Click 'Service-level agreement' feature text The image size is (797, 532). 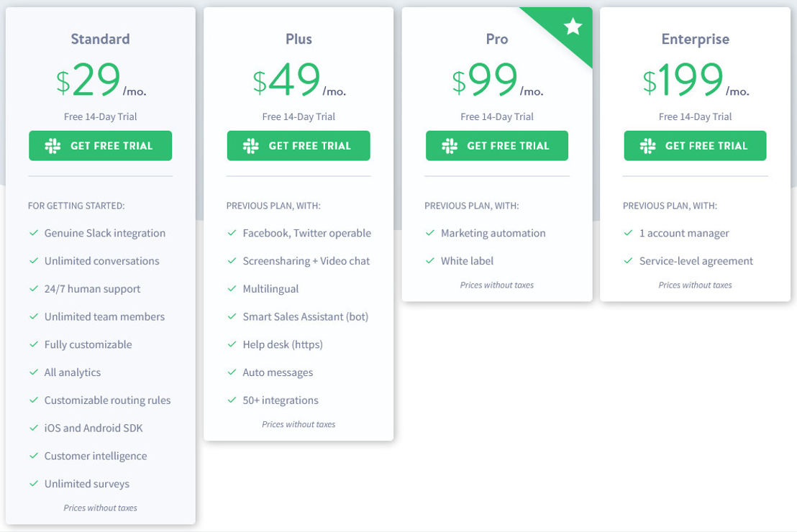(696, 261)
